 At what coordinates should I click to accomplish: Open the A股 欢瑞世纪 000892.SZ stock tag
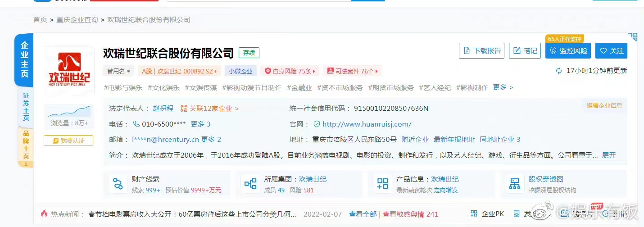[x=180, y=71]
